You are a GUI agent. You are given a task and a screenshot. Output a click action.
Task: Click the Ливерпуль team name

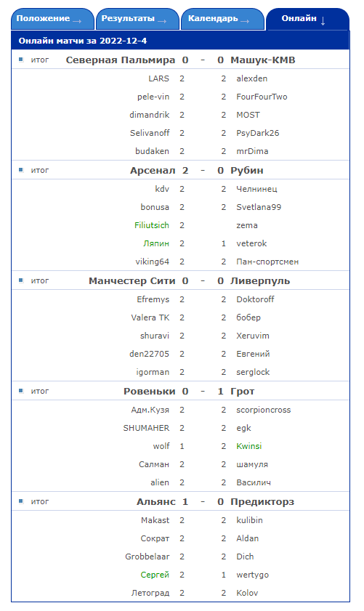click(260, 281)
